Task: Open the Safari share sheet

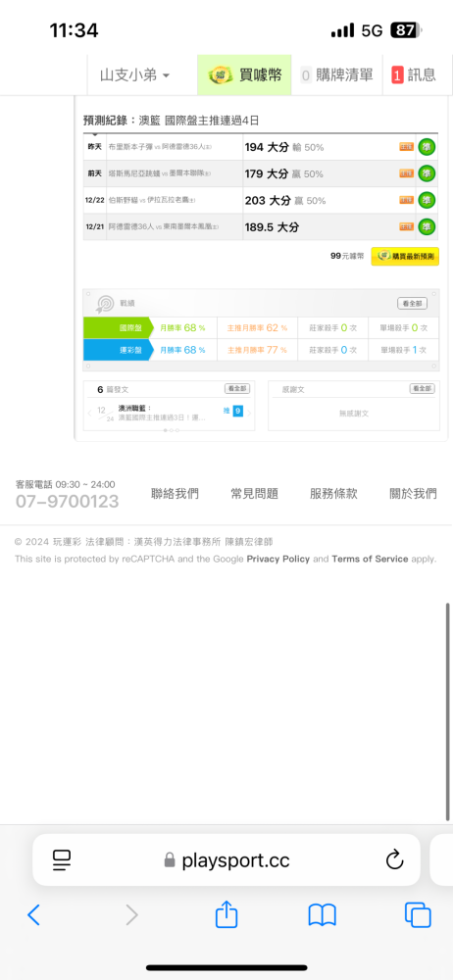Action: pyautogui.click(x=226, y=913)
